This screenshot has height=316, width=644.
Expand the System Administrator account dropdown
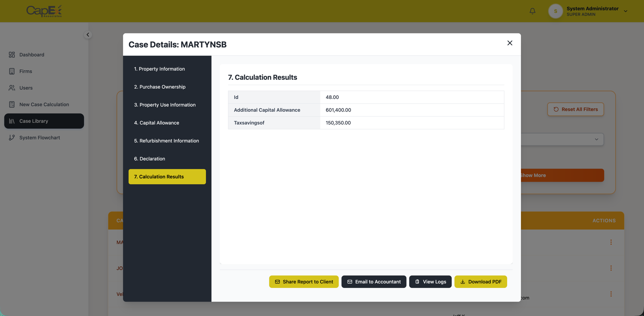[x=625, y=11]
